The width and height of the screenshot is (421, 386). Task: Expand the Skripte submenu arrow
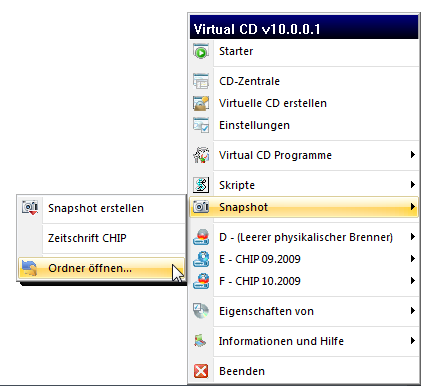click(413, 185)
